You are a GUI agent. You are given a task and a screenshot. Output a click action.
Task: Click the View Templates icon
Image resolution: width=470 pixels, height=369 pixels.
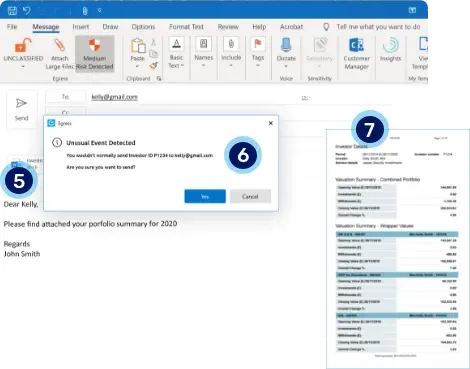click(422, 44)
